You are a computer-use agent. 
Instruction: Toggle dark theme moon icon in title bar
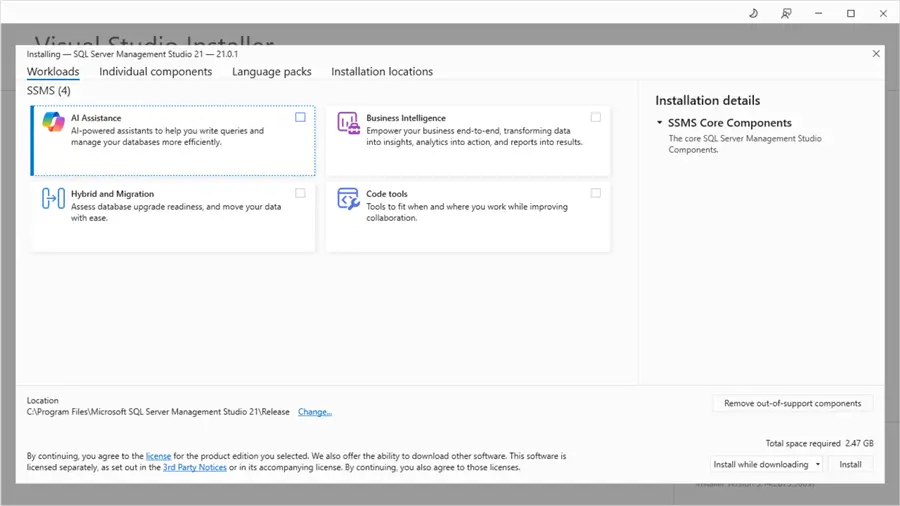[754, 13]
